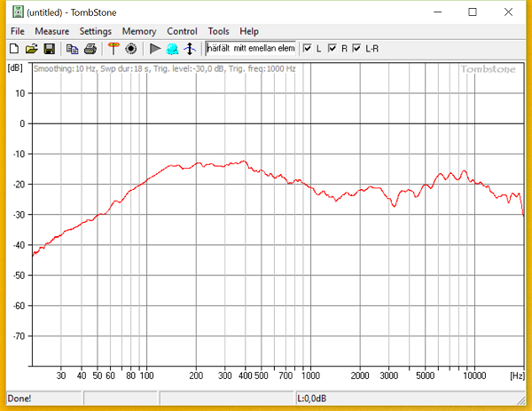Image resolution: width=532 pixels, height=411 pixels.
Task: Click the Smoothing info text on graph
Action: [165, 69]
